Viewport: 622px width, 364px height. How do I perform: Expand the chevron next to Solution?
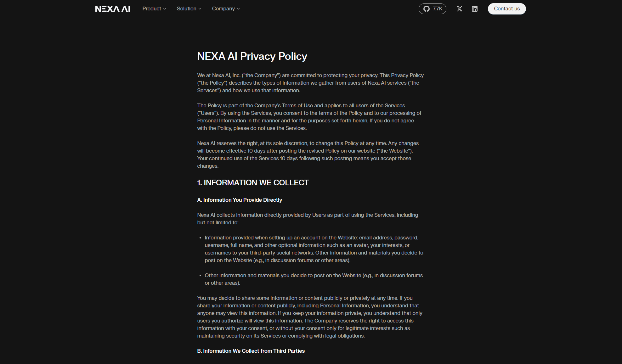point(200,9)
